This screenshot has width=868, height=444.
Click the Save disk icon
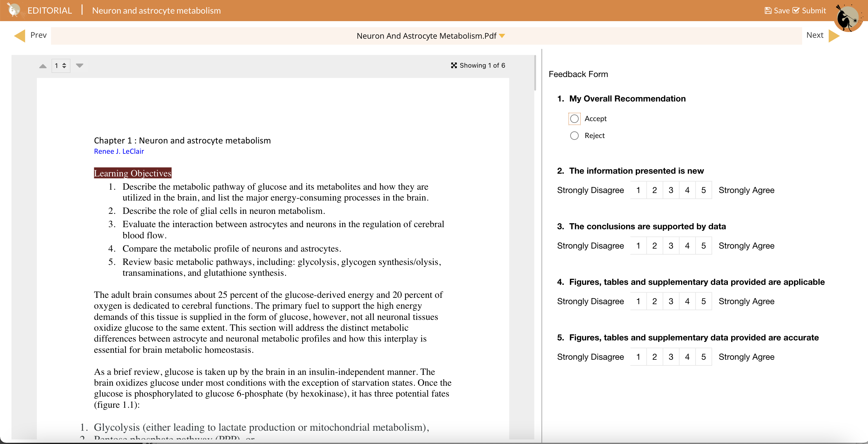click(768, 11)
